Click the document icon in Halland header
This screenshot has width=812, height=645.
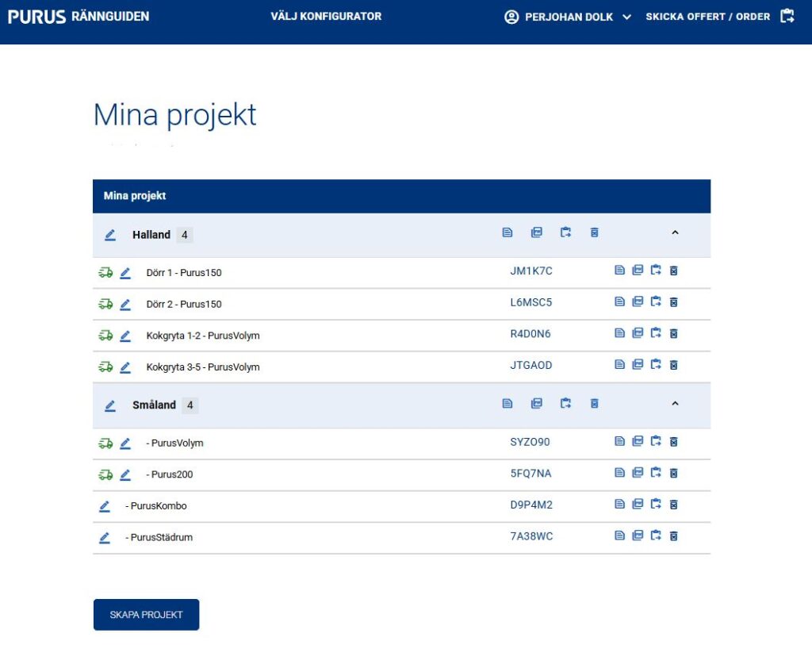pyautogui.click(x=507, y=232)
